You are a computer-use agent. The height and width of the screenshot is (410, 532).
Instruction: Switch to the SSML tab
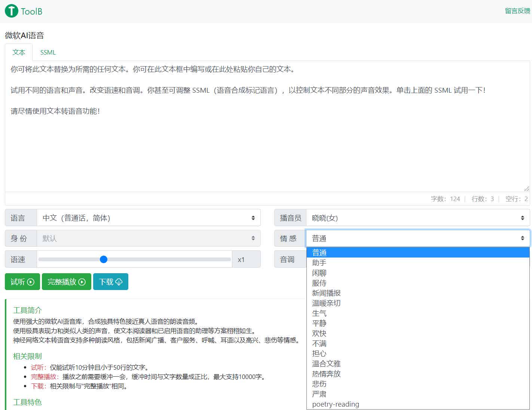(48, 52)
